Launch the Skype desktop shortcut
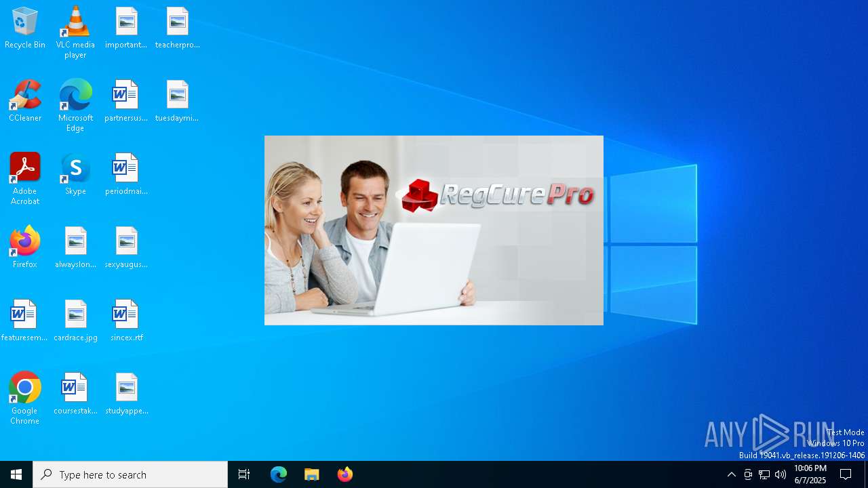This screenshot has width=868, height=488. [x=75, y=175]
